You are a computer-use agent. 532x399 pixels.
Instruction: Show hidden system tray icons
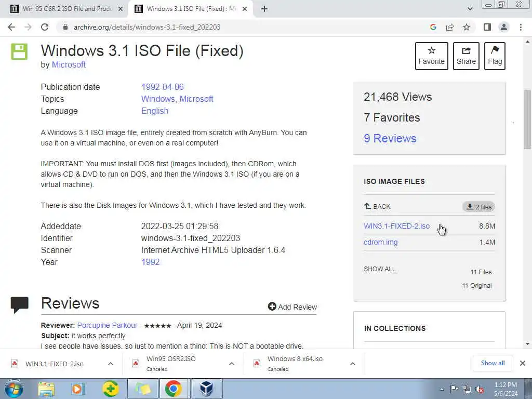(442, 389)
